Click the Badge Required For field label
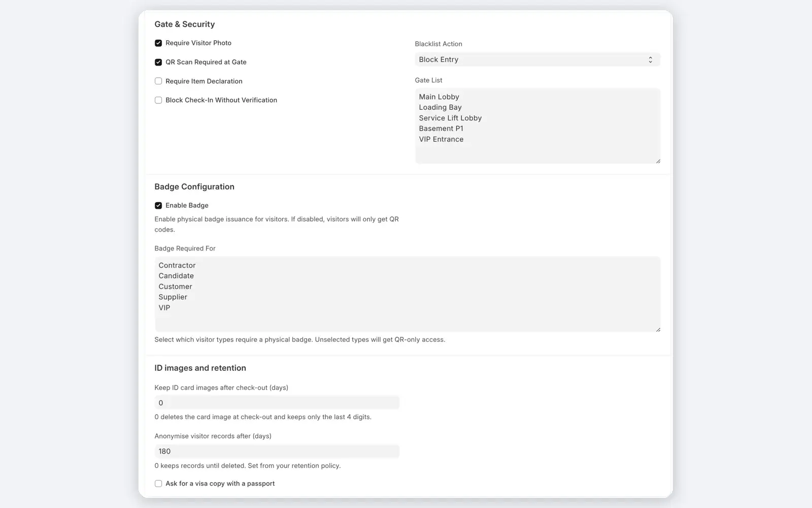Viewport: 812px width, 508px height. click(185, 248)
